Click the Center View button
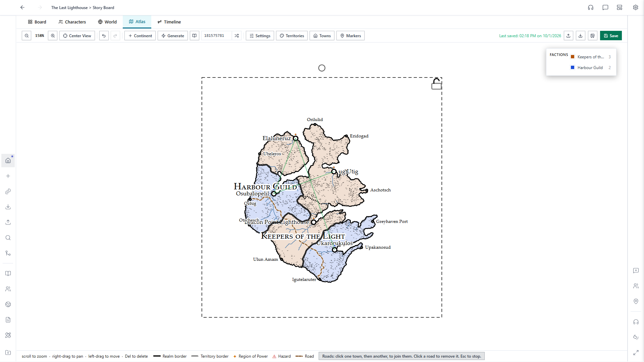 coord(77,36)
